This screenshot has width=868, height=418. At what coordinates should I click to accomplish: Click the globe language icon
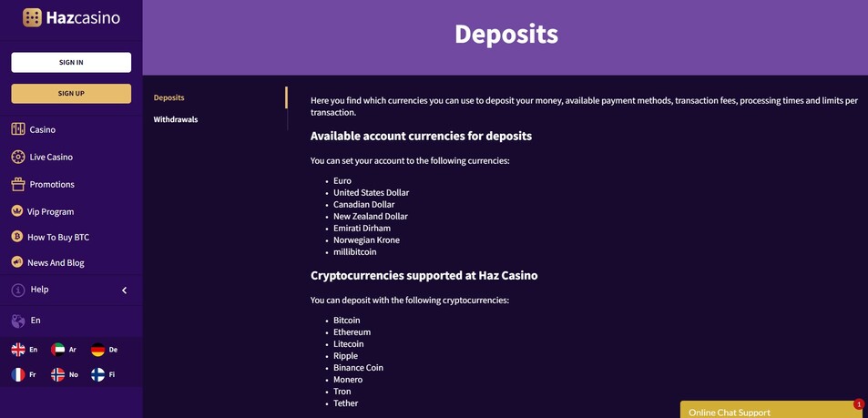click(18, 321)
